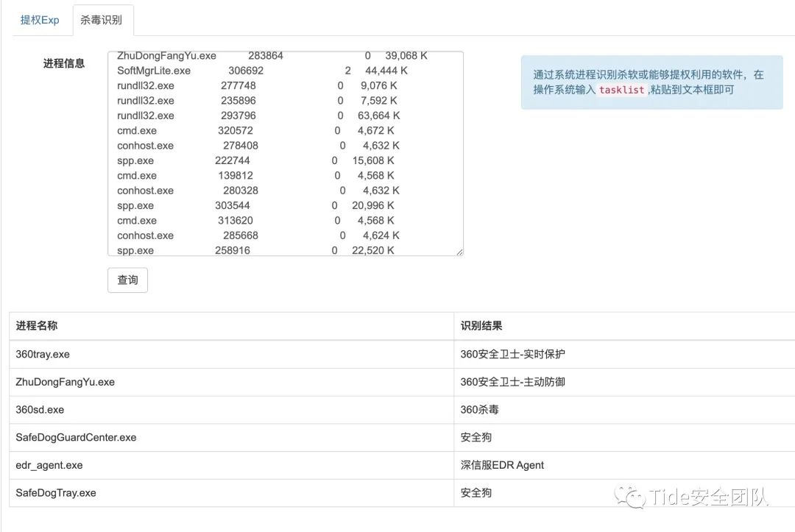Click the cmd.exe 320572 line
Image resolution: width=795 pixels, height=532 pixels.
coord(255,131)
